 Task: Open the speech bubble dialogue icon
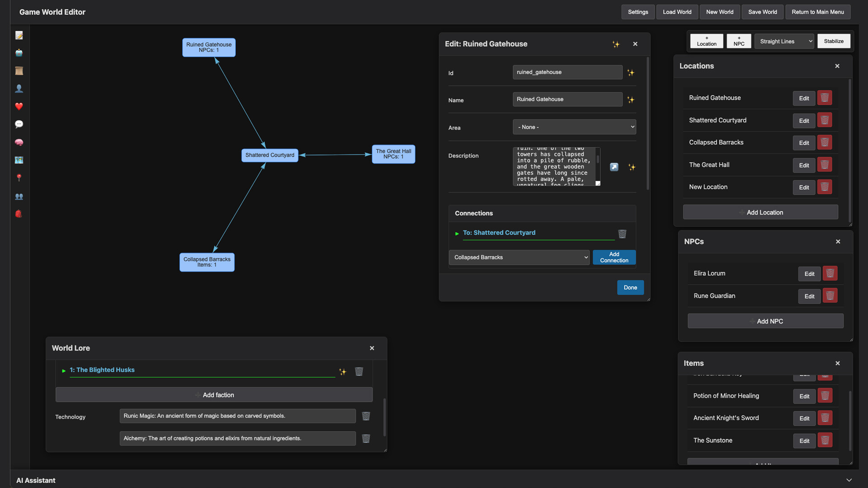19,124
